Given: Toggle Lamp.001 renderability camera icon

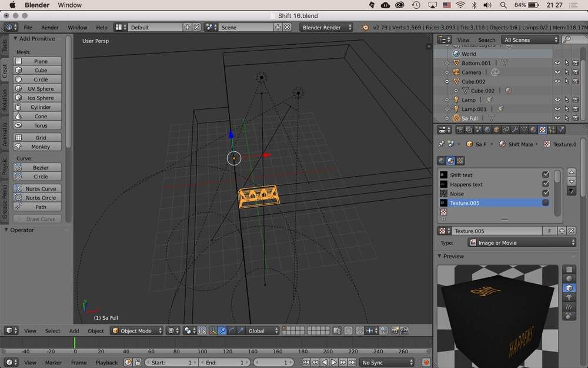Looking at the screenshot, I should (576, 109).
